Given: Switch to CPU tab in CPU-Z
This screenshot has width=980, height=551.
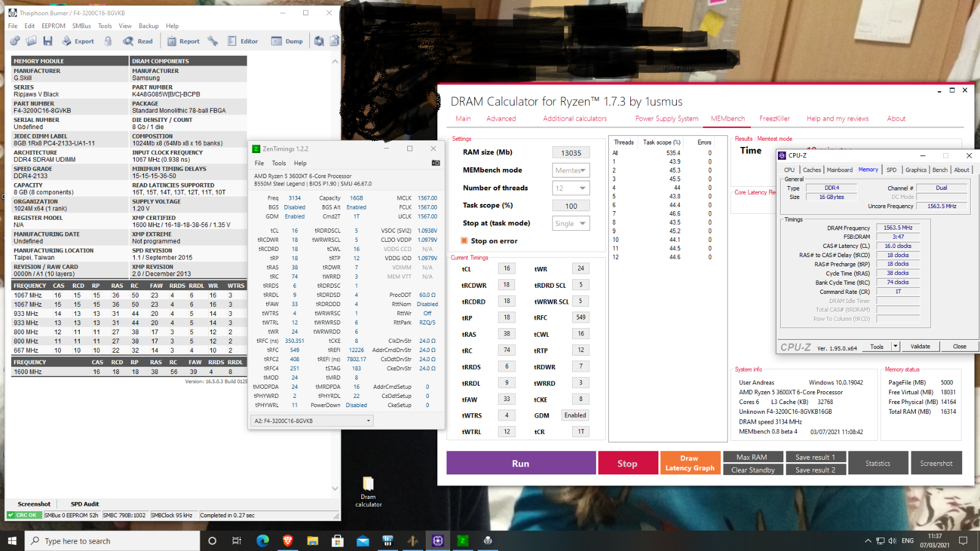Looking at the screenshot, I should [790, 170].
